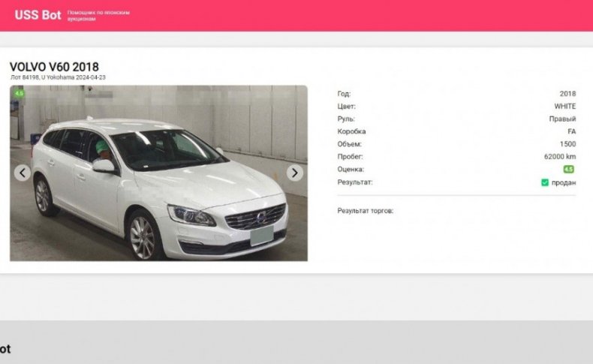Advance to the next car photo
Screen dimensions: 593x364
[x=294, y=173]
